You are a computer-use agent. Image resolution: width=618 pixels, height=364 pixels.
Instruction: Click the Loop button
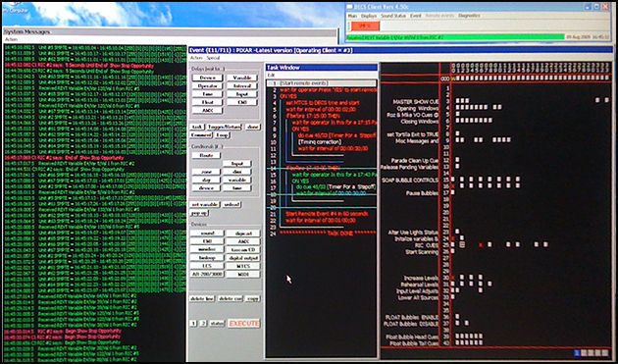223,134
